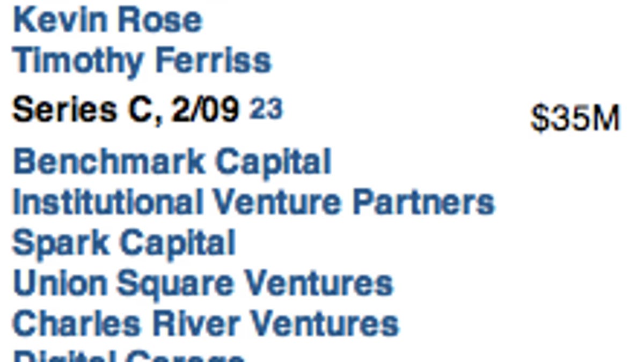Visit Institutional Venture Partners profile

pyautogui.click(x=253, y=202)
